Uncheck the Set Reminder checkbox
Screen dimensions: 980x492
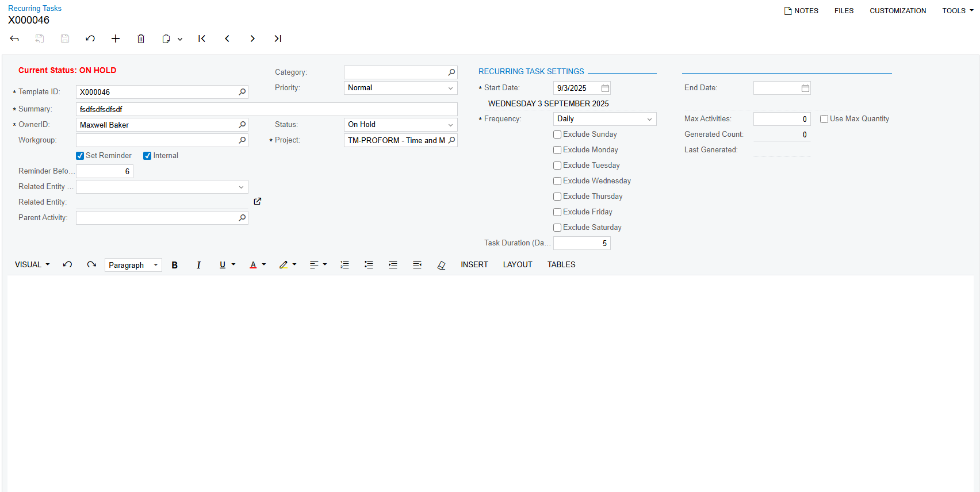80,156
